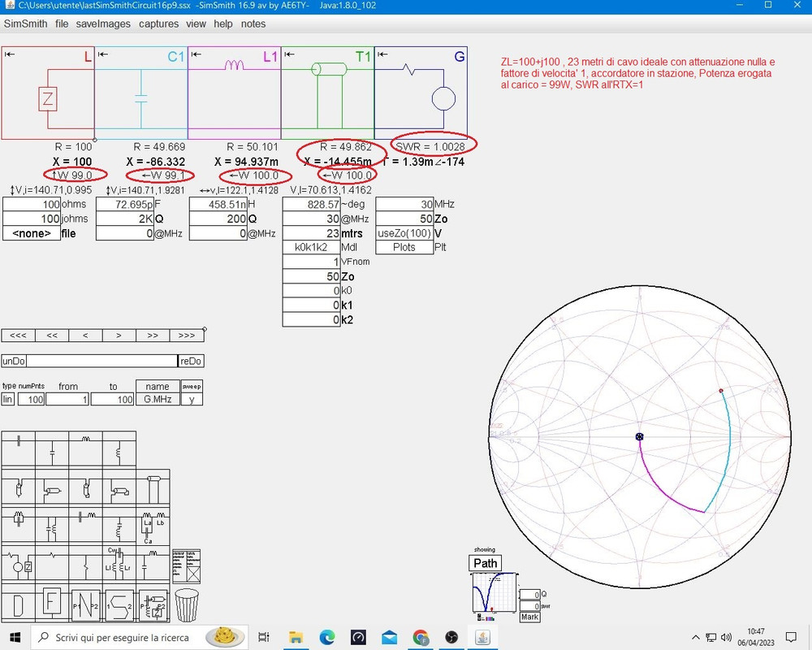Pick the series open stub component

[19, 487]
